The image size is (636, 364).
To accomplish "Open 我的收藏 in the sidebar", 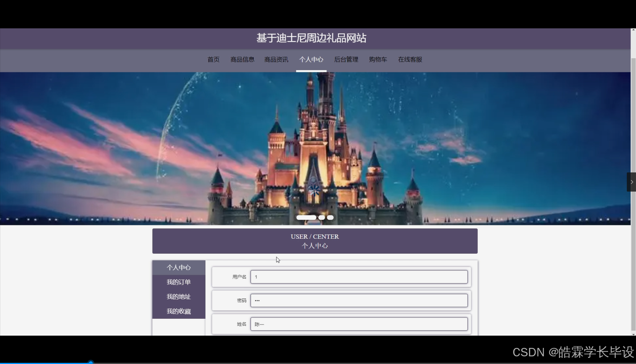I will pyautogui.click(x=179, y=311).
